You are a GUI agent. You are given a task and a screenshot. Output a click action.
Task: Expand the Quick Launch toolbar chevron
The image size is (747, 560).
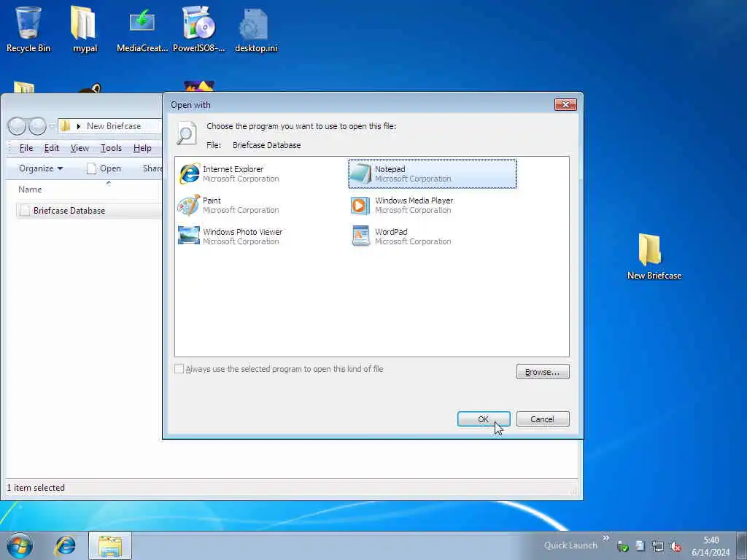coord(606,537)
